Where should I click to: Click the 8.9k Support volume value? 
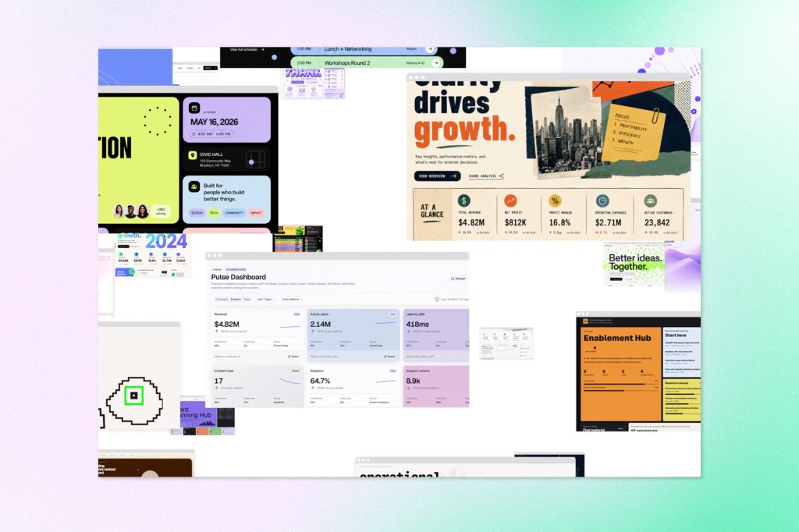tap(414, 381)
